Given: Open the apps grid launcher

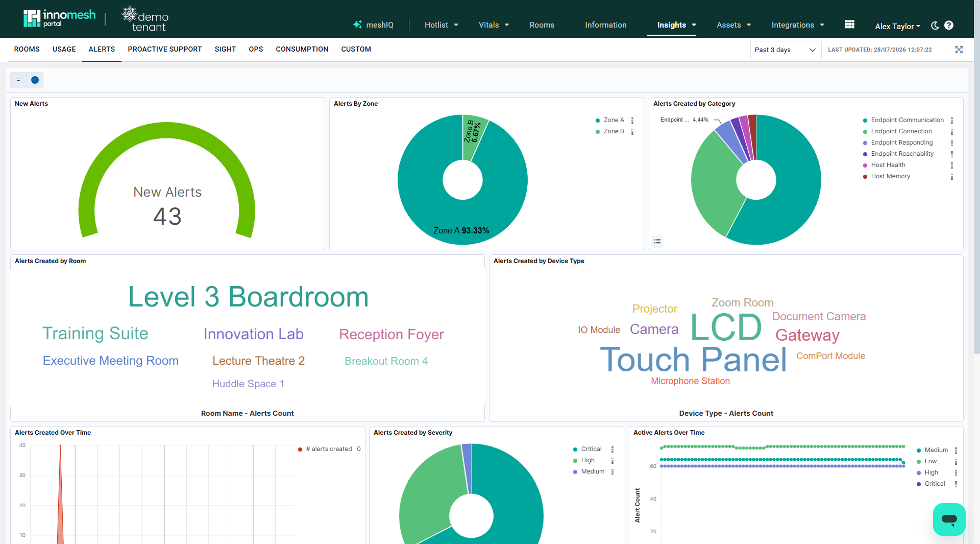Looking at the screenshot, I should [x=849, y=25].
